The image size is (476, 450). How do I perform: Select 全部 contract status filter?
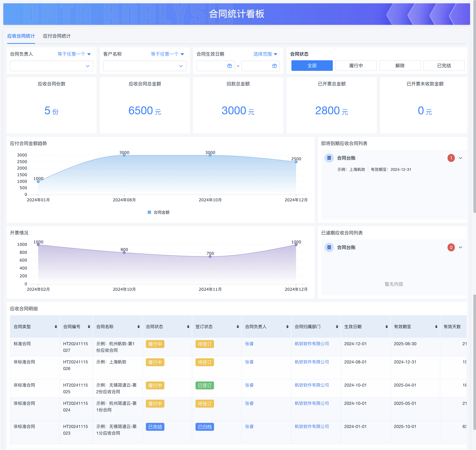pos(312,66)
